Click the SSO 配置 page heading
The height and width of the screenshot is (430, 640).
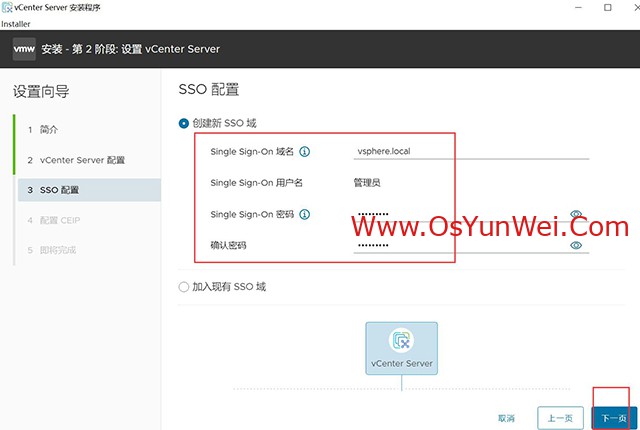(x=209, y=89)
